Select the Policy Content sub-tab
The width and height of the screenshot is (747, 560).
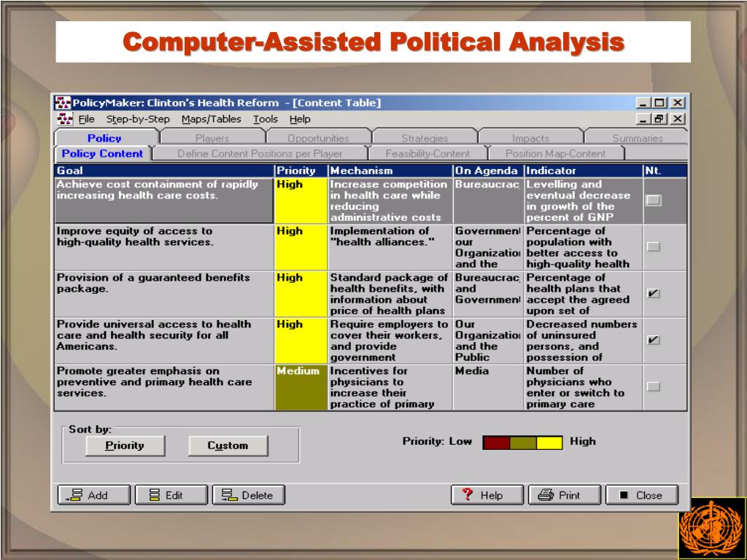click(x=102, y=153)
